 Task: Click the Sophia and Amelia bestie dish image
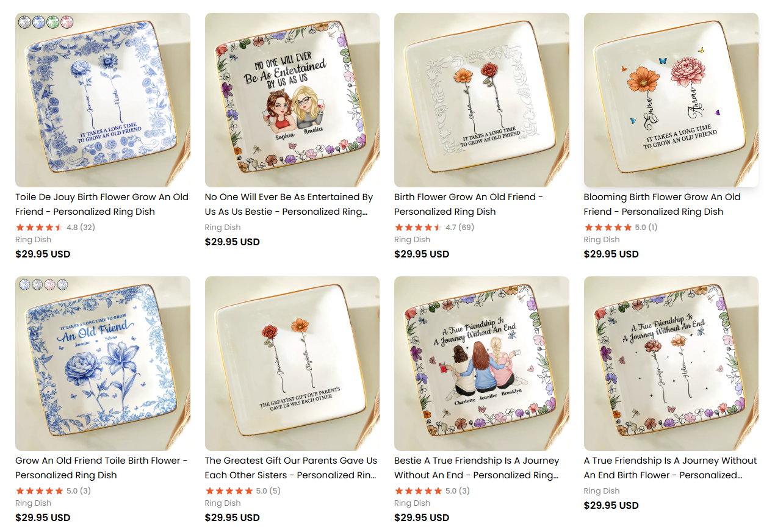[x=292, y=100]
